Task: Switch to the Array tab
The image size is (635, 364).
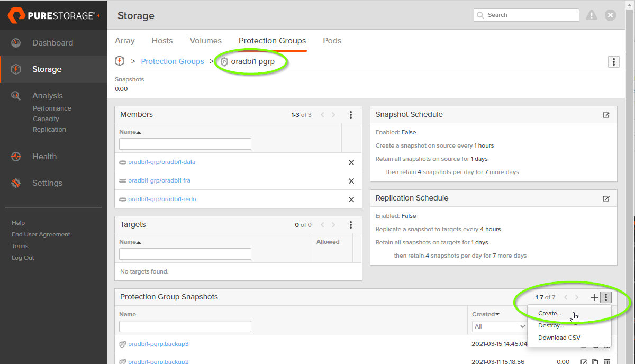Action: (x=125, y=41)
